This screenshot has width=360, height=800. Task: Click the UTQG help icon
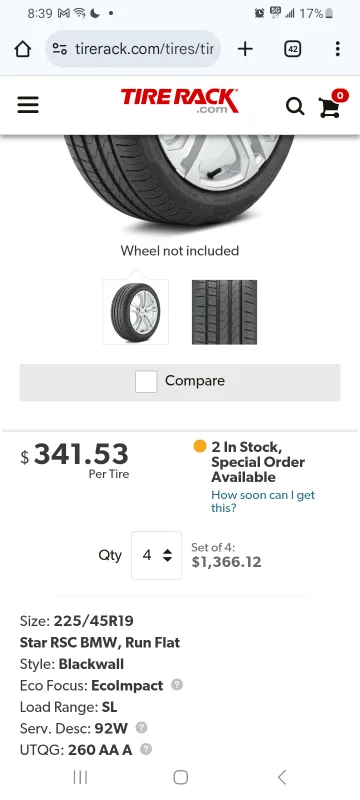(146, 749)
